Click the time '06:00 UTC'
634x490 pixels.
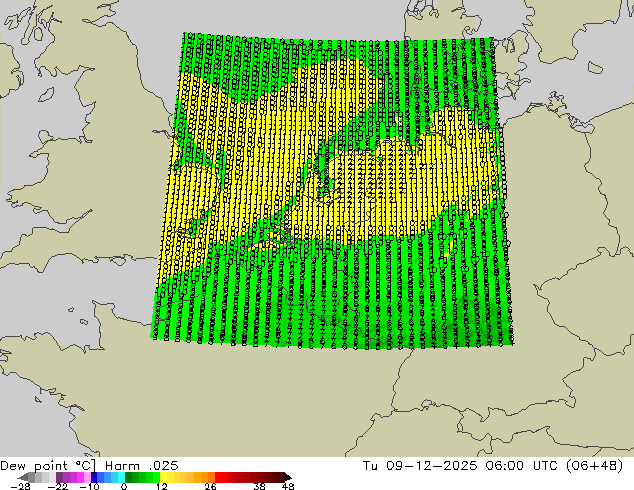click(x=524, y=466)
